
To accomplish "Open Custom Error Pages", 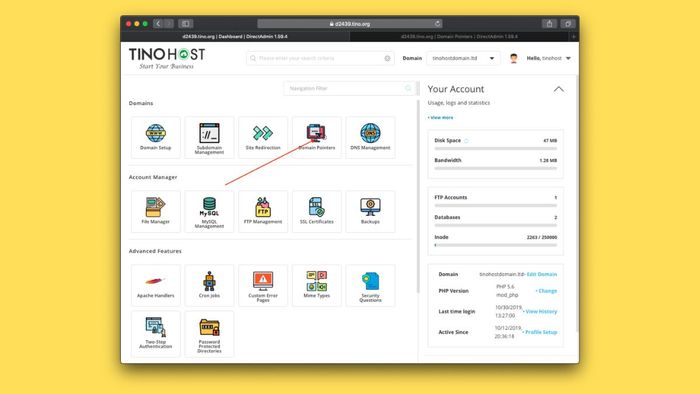I will [x=263, y=286].
